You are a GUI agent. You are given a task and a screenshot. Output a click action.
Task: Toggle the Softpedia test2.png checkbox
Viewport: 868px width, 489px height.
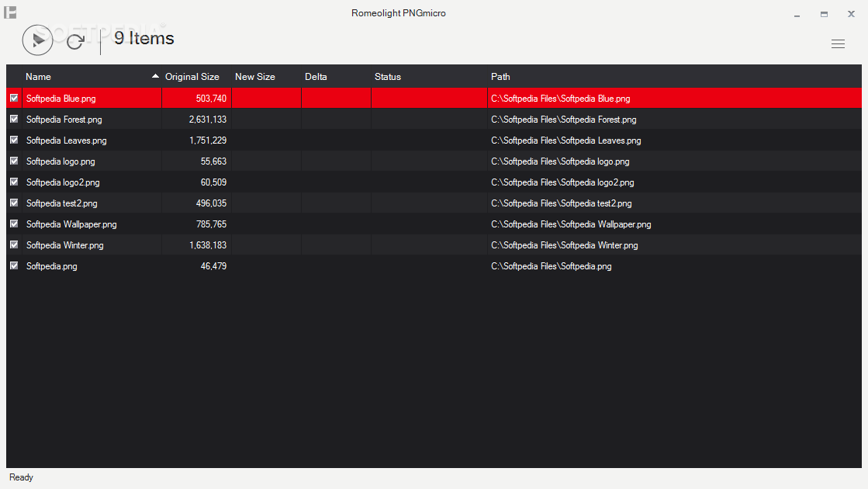pyautogui.click(x=14, y=203)
